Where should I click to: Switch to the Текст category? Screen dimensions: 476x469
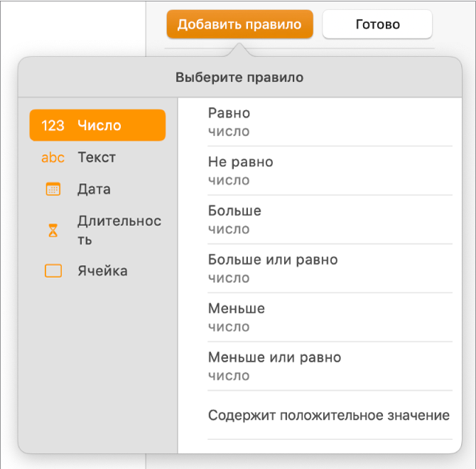97,158
